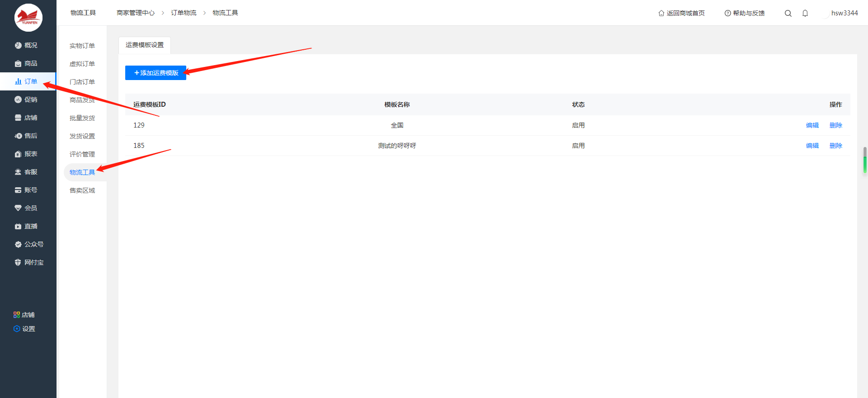Select 物流工具 in the submenu
Screen dimensions: 868x398
[x=82, y=172]
